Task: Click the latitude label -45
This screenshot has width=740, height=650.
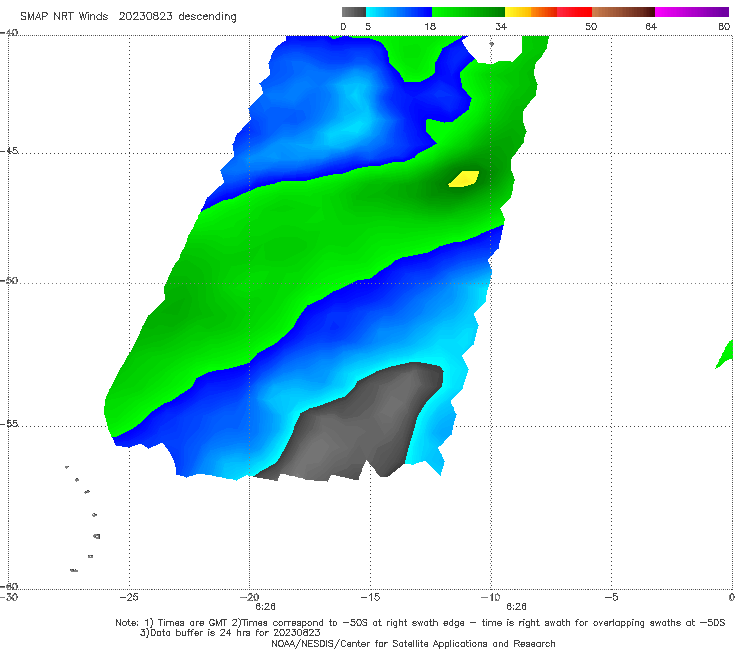Action: [9, 151]
